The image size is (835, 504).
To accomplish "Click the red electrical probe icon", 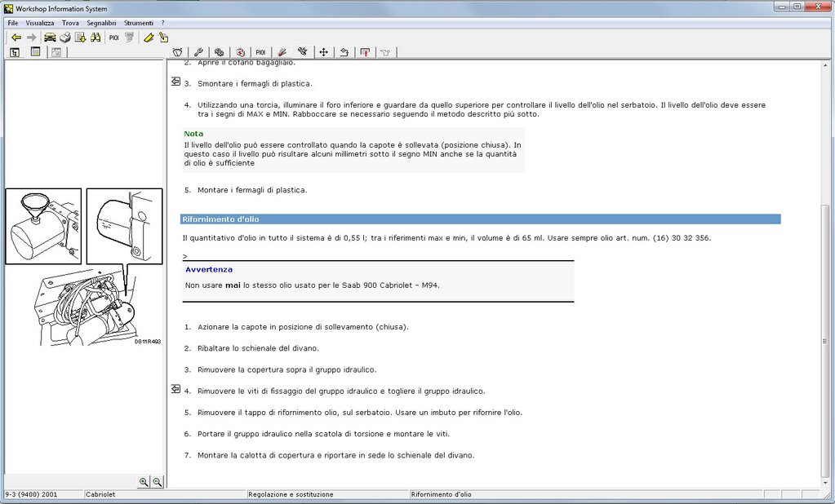I will tap(282, 52).
